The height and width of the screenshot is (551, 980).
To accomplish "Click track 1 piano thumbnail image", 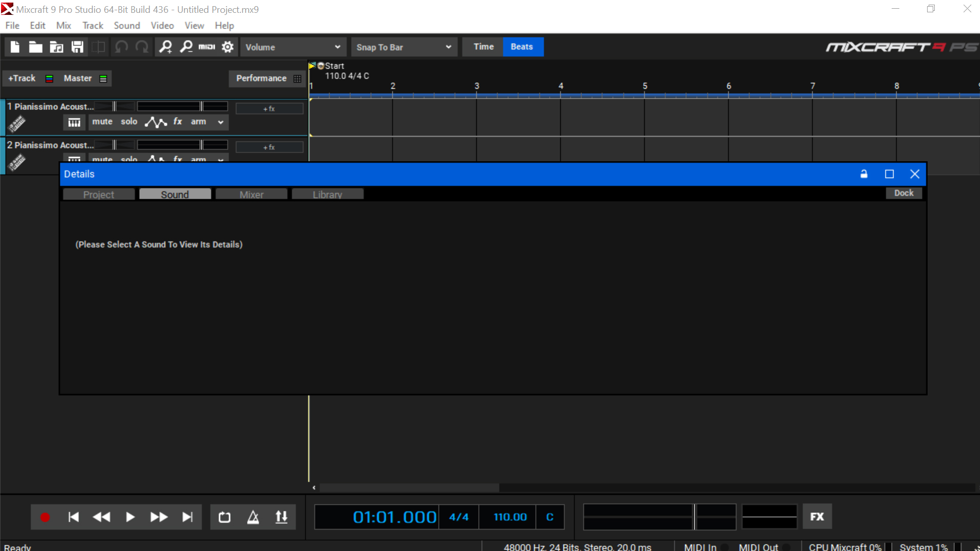I will 17,123.
